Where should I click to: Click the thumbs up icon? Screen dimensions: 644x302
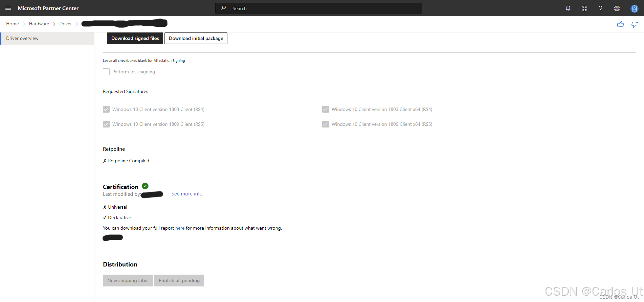620,24
